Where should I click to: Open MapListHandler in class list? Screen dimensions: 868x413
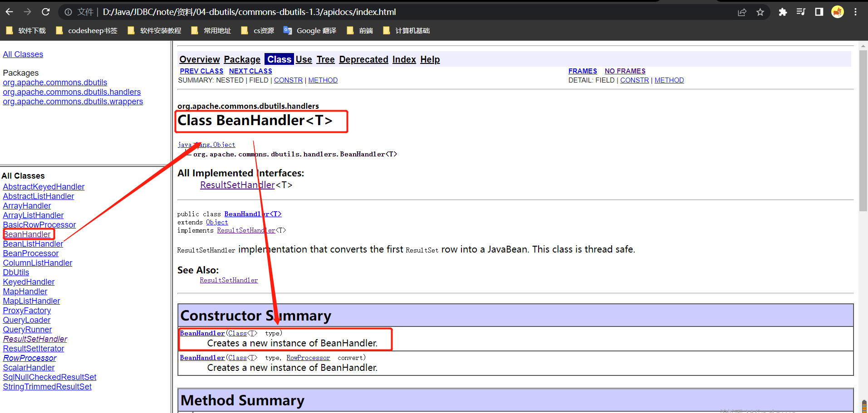pyautogui.click(x=31, y=301)
